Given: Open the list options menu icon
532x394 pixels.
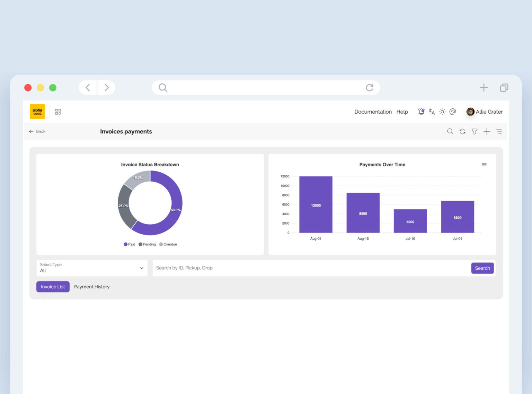Looking at the screenshot, I should [499, 131].
